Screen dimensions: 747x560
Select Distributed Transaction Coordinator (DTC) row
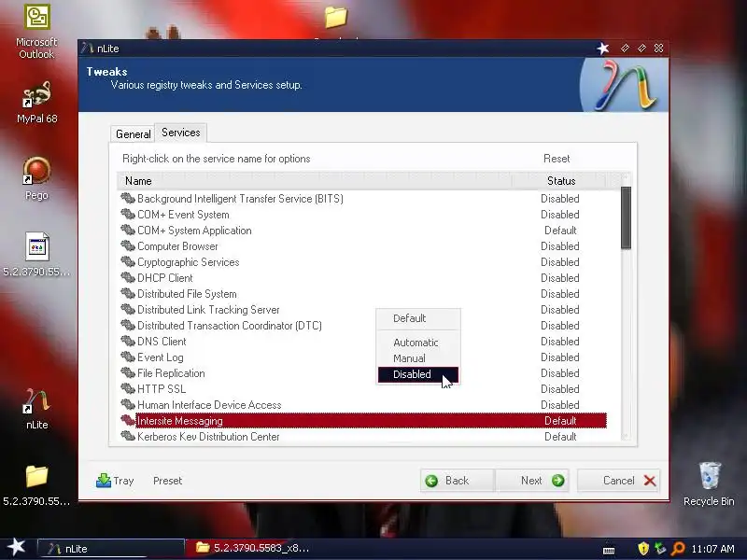[x=362, y=325]
